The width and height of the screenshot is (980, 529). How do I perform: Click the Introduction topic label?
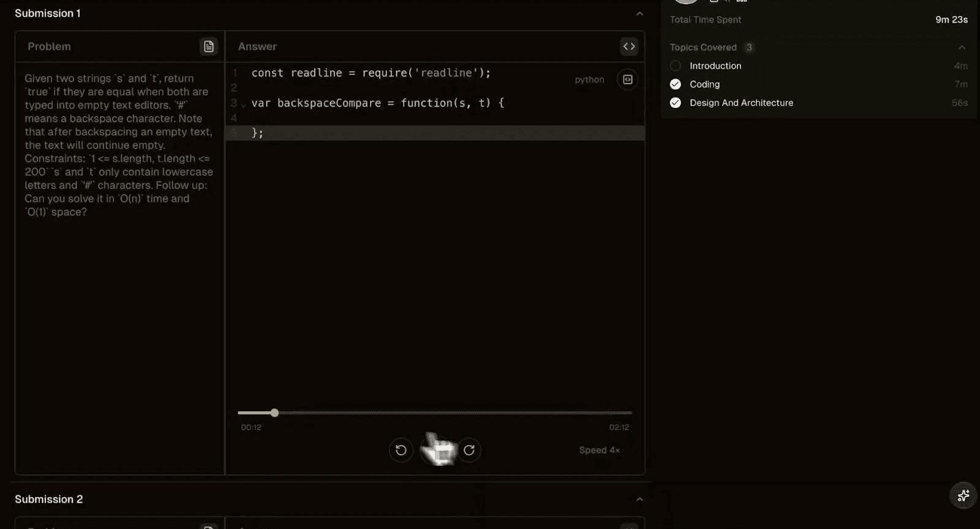pos(715,66)
